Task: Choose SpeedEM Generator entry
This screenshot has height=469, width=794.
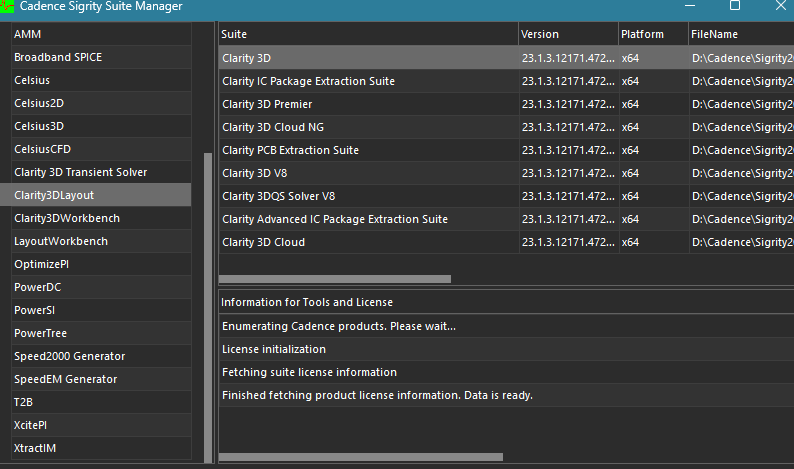Action: point(101,379)
